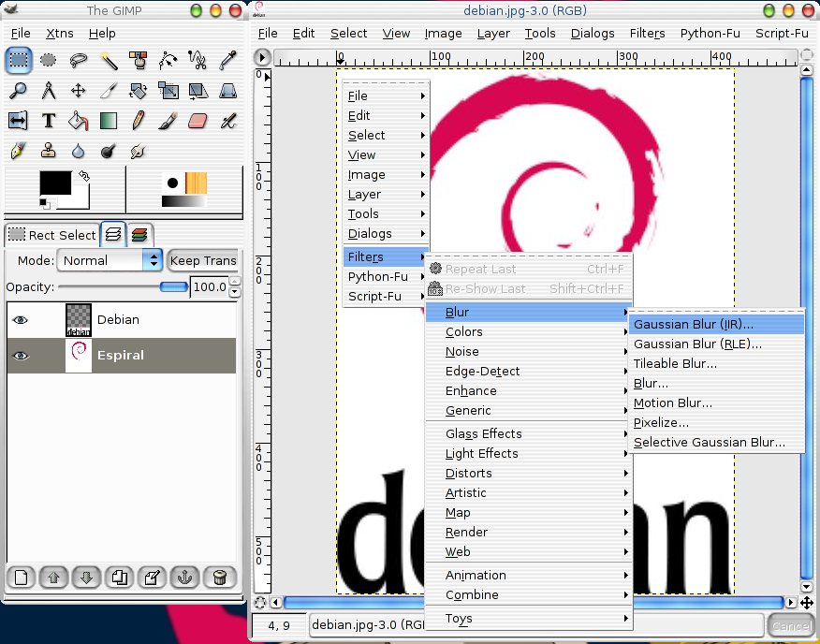Image resolution: width=820 pixels, height=644 pixels.
Task: Choose Gaussian Blur (RLE) menu item
Action: 715,344
